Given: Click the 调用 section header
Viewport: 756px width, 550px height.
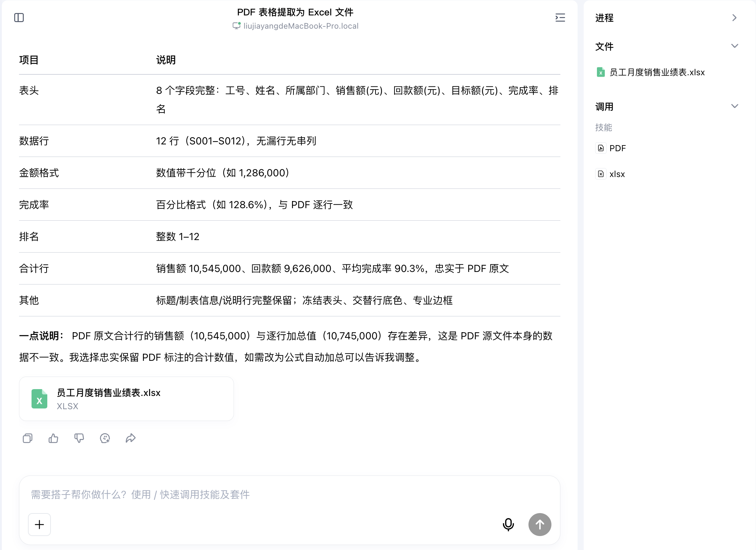Looking at the screenshot, I should tap(604, 107).
